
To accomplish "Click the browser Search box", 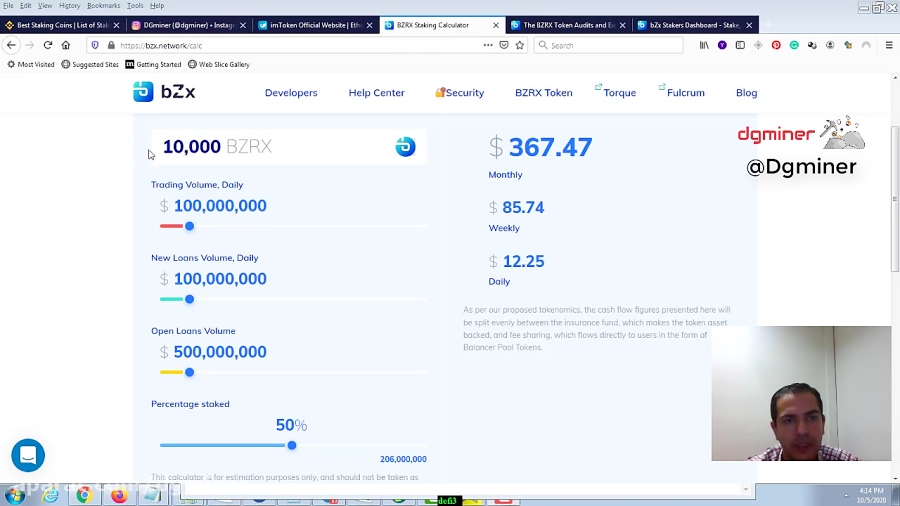I will coord(608,45).
